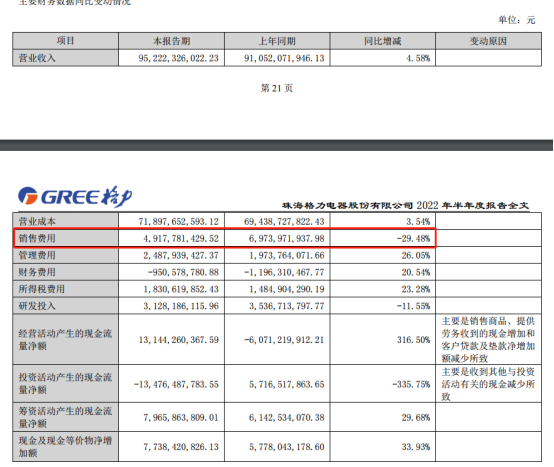Click the value 95,222,326,022.23

pos(178,58)
